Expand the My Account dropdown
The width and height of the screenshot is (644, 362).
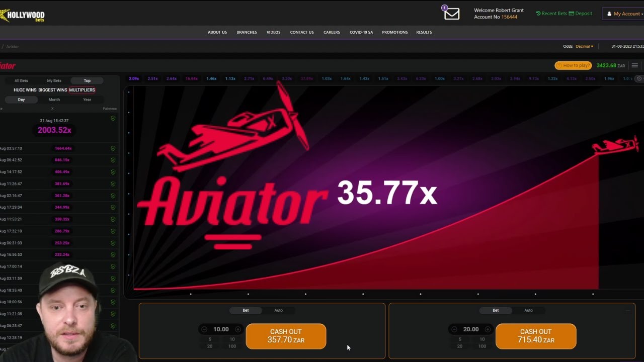624,14
